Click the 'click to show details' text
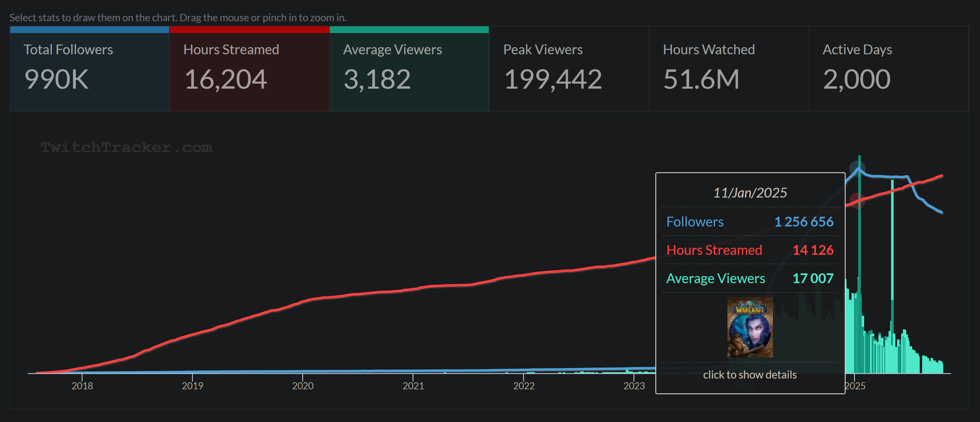The height and width of the screenshot is (422, 980). point(749,374)
